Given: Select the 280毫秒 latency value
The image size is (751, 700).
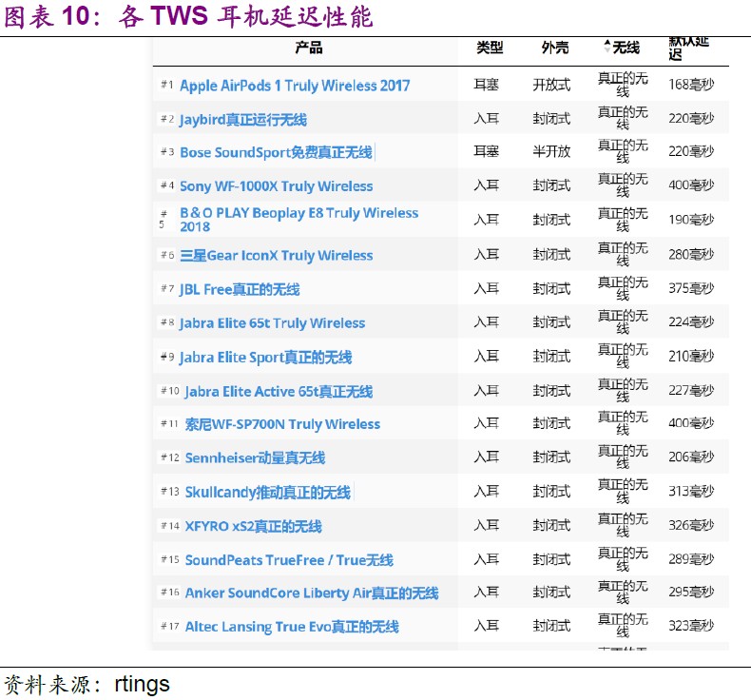Looking at the screenshot, I should 691,254.
